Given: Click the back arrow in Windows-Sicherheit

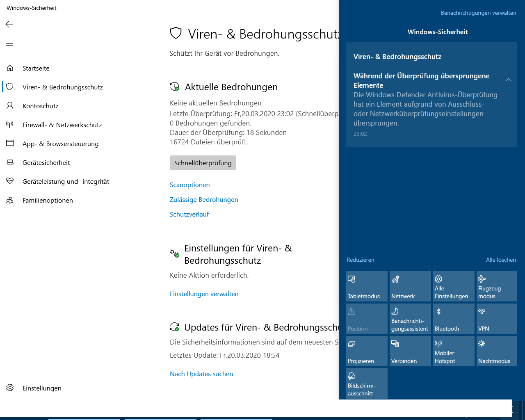Looking at the screenshot, I should (9, 24).
